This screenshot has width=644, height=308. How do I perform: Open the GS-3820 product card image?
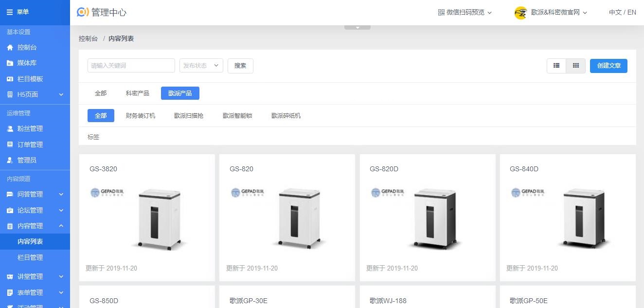point(147,219)
